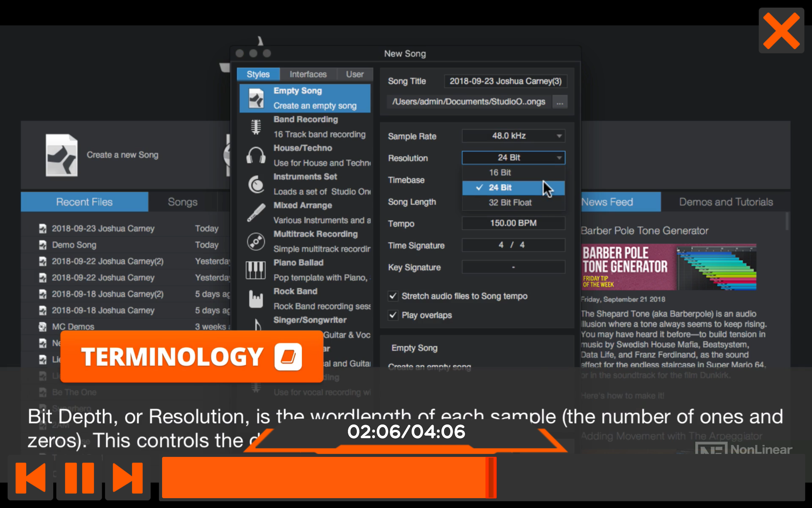This screenshot has height=508, width=812.
Task: Choose the Piano Ballad keyboard icon
Action: click(x=256, y=270)
